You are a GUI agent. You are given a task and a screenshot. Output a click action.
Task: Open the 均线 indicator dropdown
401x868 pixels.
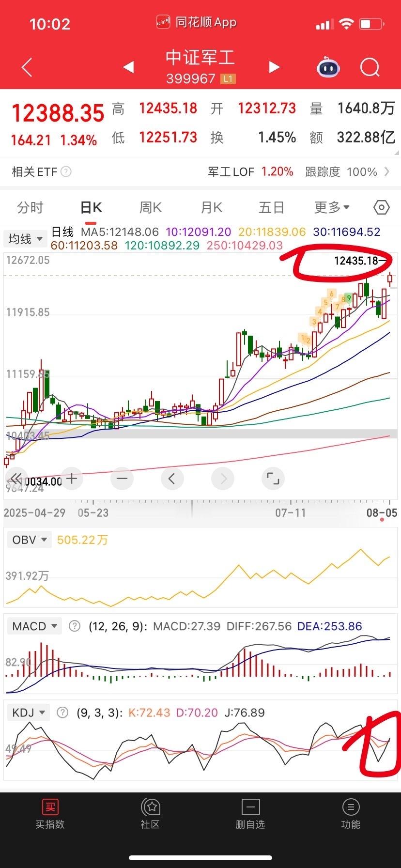(25, 239)
